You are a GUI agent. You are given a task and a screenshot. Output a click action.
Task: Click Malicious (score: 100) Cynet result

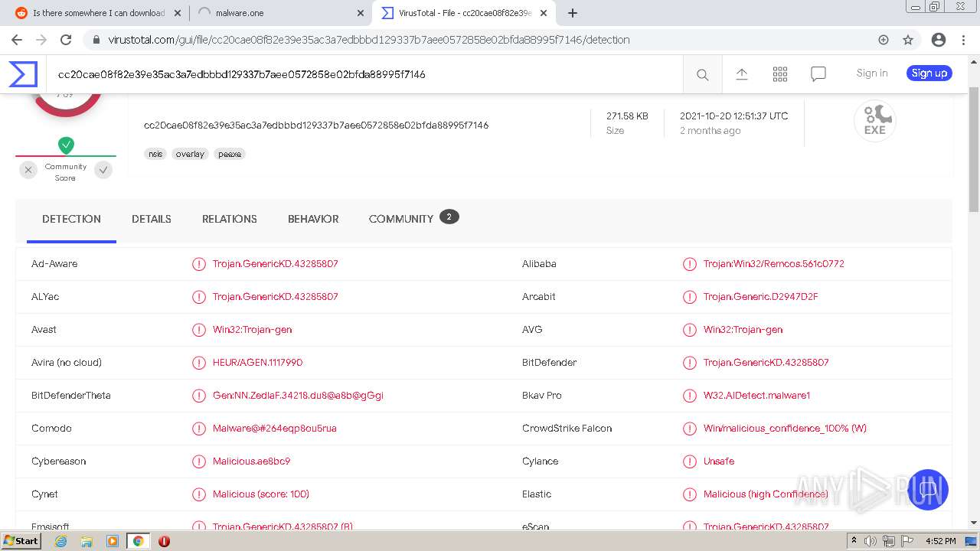261,494
